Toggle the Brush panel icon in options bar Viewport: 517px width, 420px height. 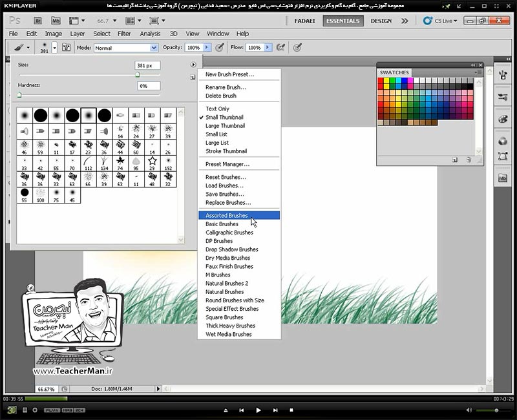67,47
